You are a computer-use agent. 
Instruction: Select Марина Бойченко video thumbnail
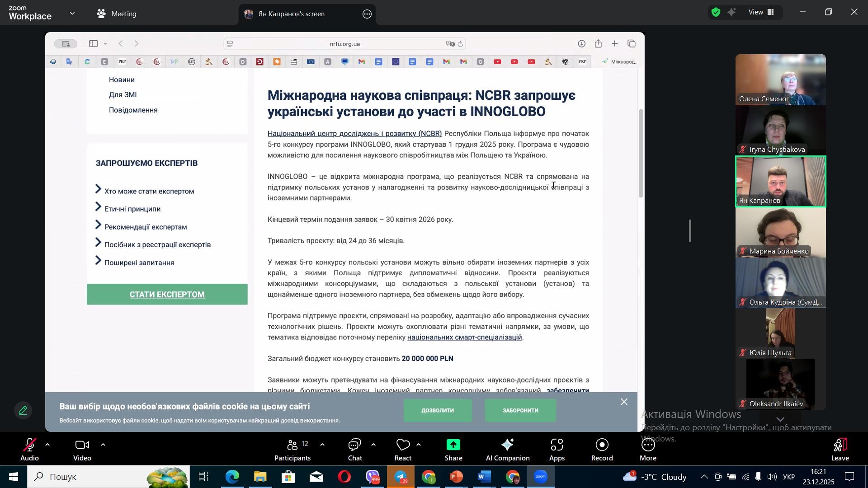click(780, 232)
